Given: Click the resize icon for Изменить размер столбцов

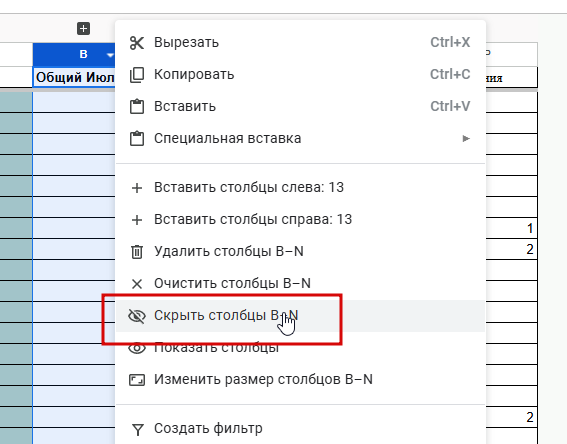Looking at the screenshot, I should click(x=137, y=380).
